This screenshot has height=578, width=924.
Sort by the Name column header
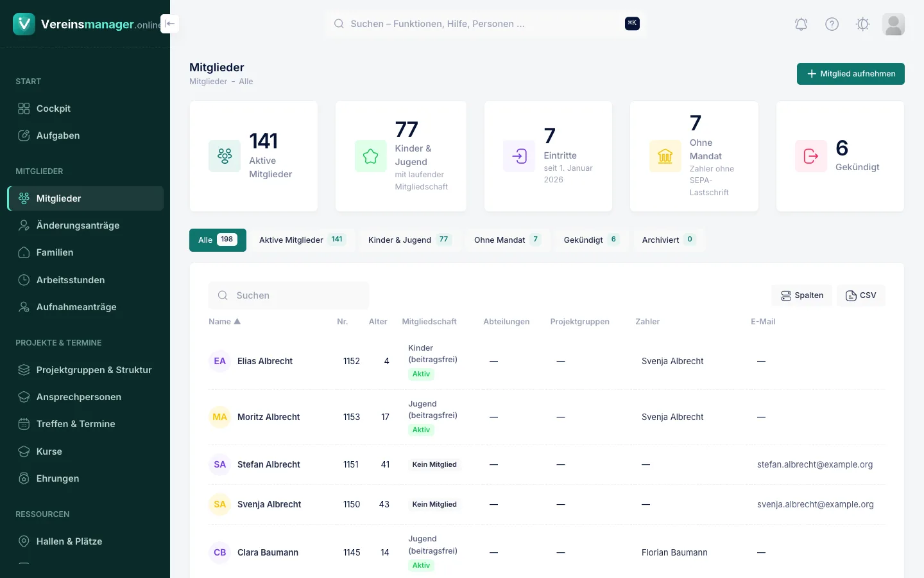[x=225, y=322]
